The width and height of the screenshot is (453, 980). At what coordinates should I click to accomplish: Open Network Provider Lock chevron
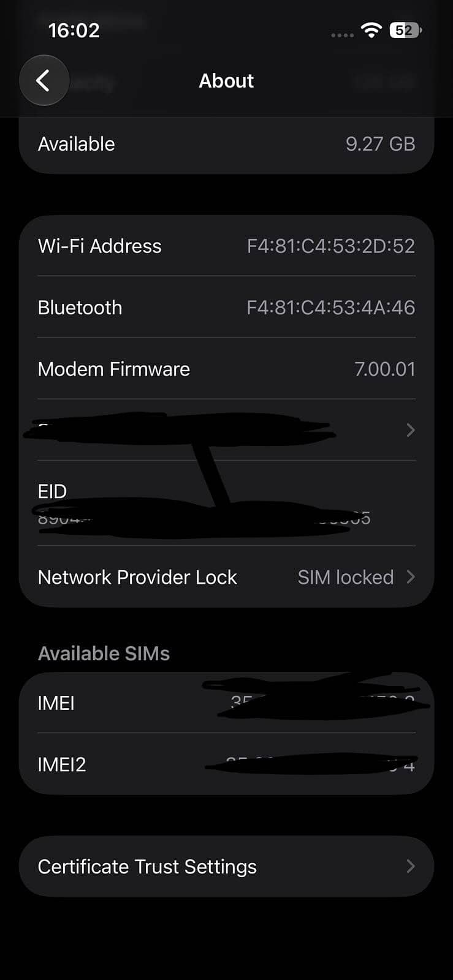[411, 577]
